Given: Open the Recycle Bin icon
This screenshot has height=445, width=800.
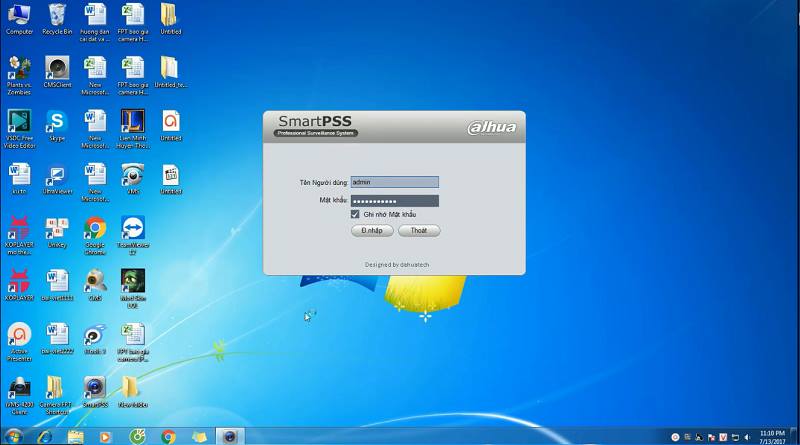Looking at the screenshot, I should 57,19.
